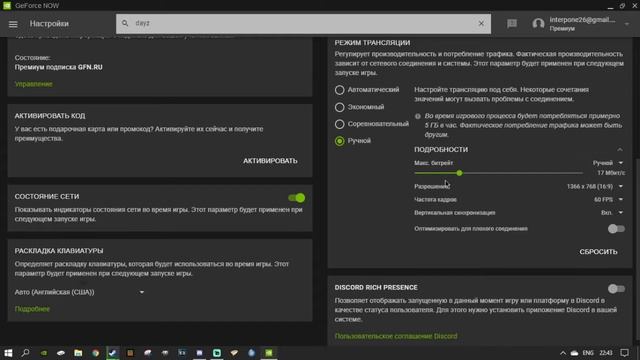Click the ENG language indicator

click(588, 353)
